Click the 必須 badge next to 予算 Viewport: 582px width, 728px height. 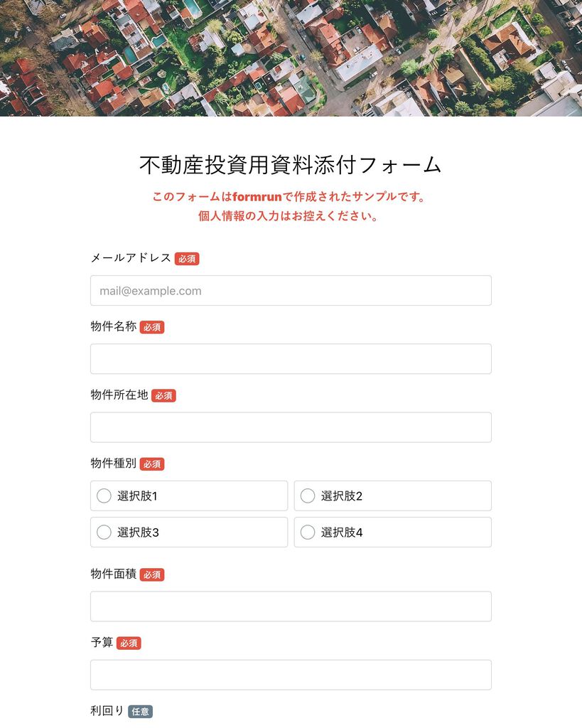(129, 643)
